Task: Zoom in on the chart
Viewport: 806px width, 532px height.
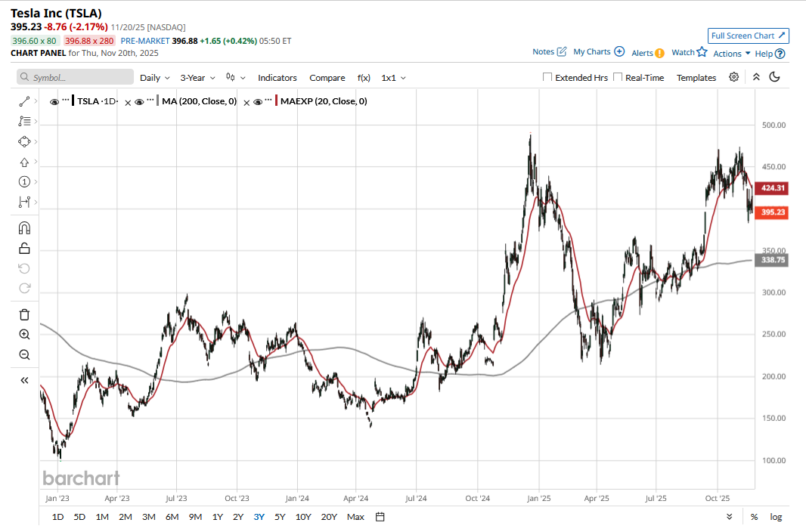Action: click(x=24, y=335)
